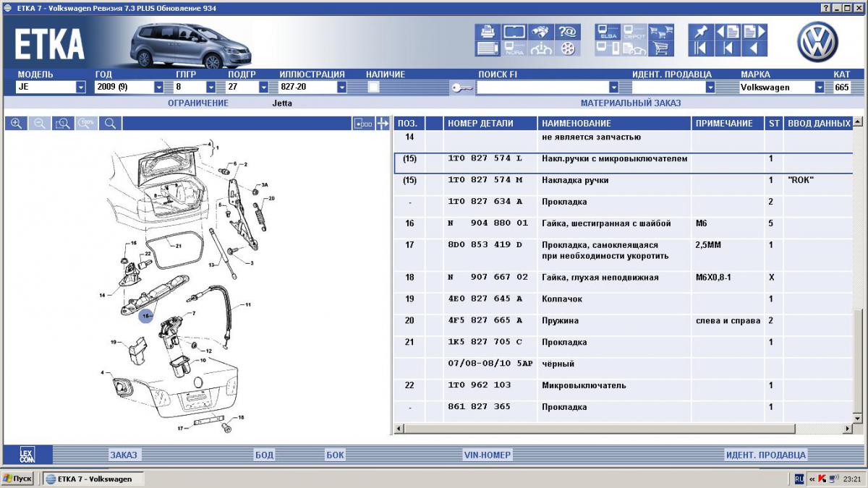Viewport: 868px width, 488px height.
Task: Open the multiple shopping carts icon
Action: [660, 32]
